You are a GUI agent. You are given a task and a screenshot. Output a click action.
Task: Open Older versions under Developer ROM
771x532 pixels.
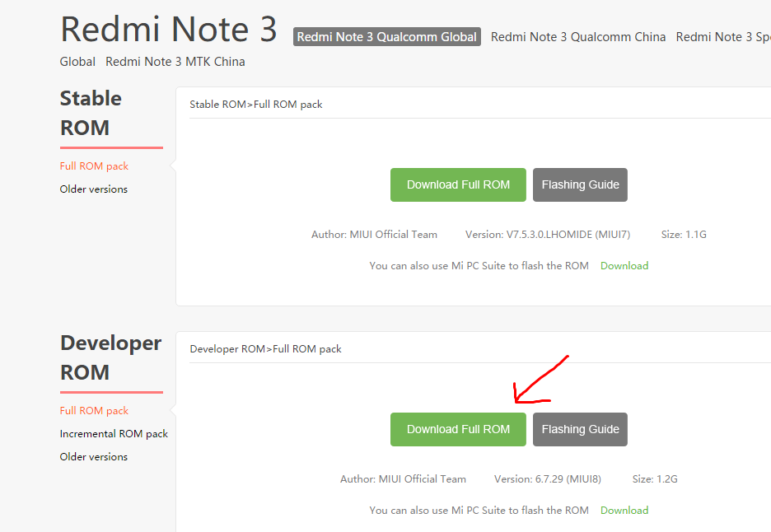[93, 456]
